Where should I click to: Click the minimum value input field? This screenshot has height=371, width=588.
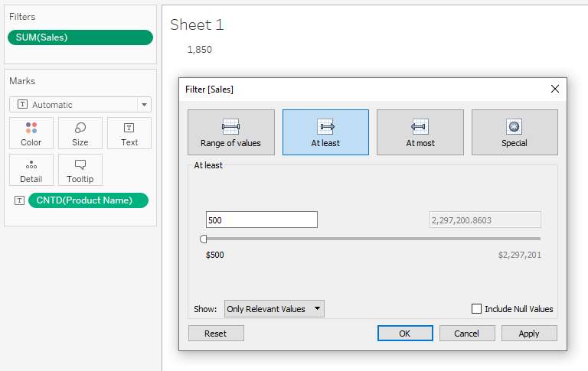[x=262, y=220]
